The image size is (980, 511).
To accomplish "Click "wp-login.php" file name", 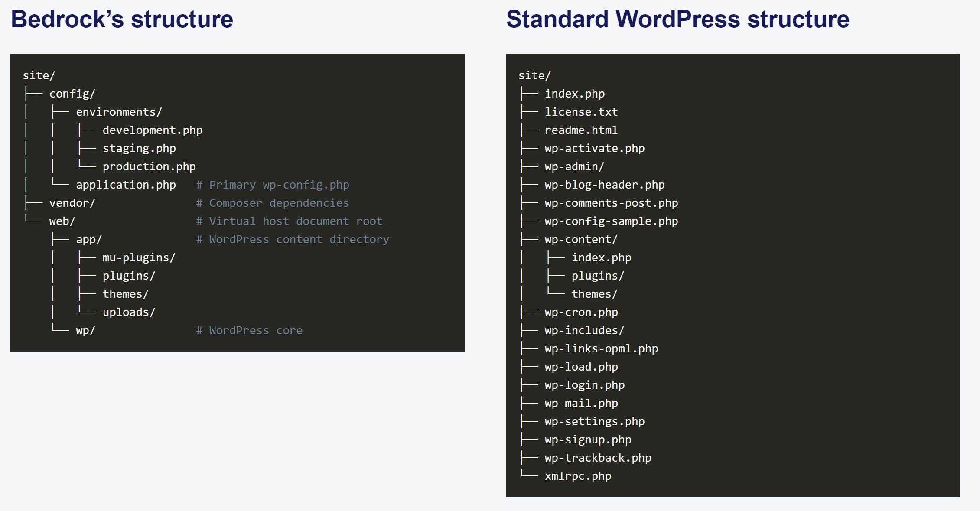I will 585,385.
